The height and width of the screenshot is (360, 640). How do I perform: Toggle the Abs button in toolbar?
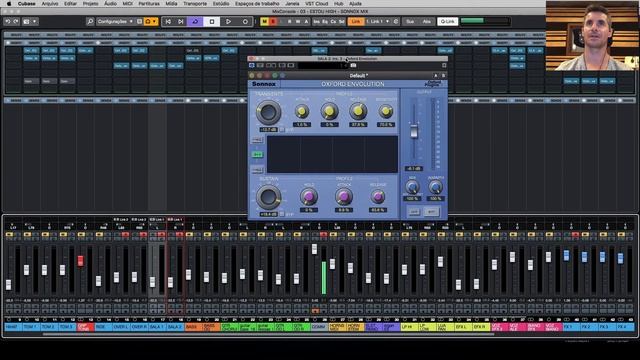click(x=426, y=22)
